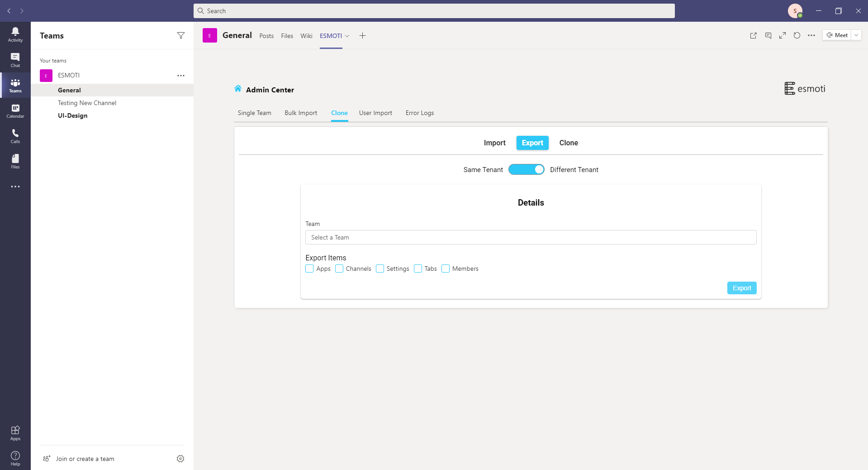868x470 pixels.
Task: Open the Error Logs tab
Action: [x=420, y=113]
